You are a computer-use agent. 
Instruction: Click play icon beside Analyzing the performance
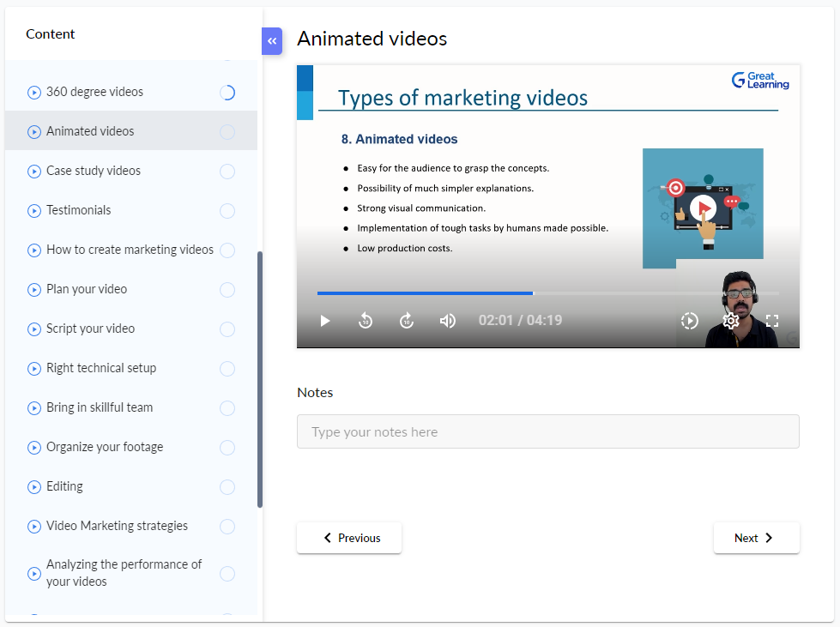click(33, 574)
